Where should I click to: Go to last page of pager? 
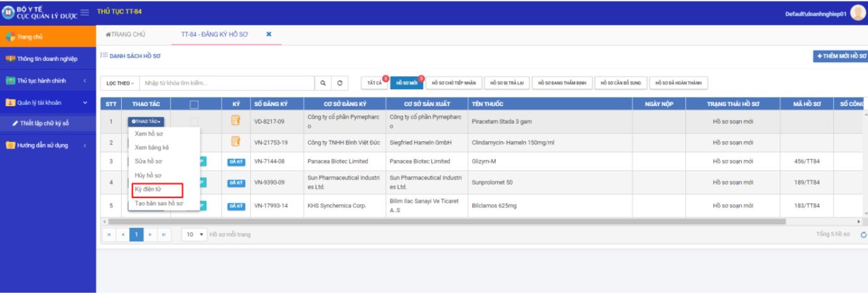[166, 235]
